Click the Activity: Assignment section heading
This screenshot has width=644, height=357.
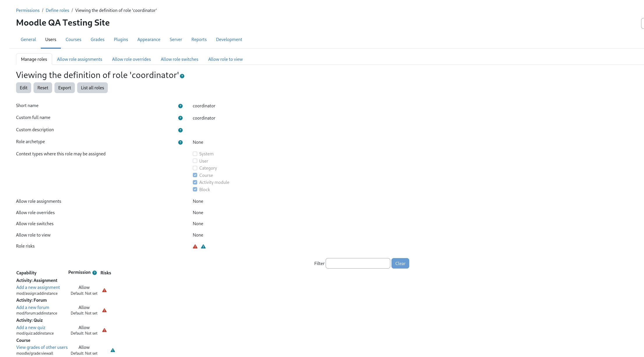click(37, 280)
